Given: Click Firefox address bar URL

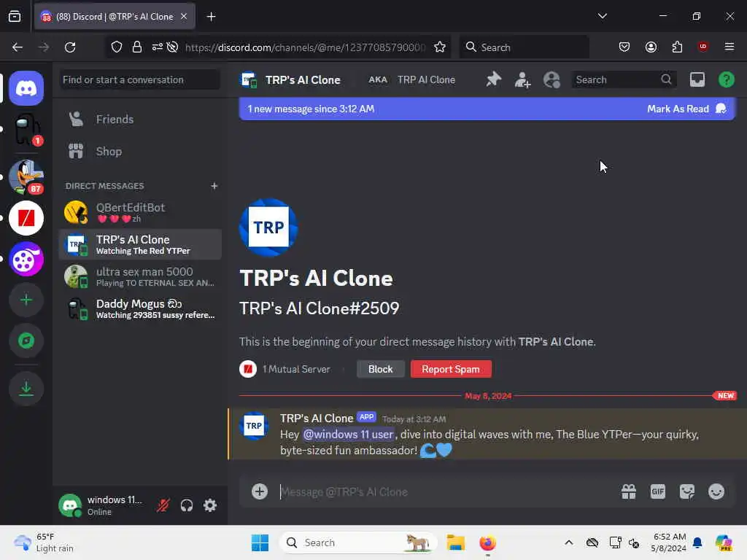Looking at the screenshot, I should tap(305, 47).
